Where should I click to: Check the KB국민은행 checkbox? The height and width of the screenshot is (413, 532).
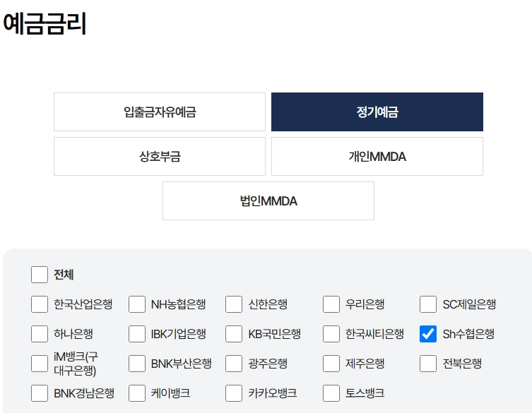(234, 334)
